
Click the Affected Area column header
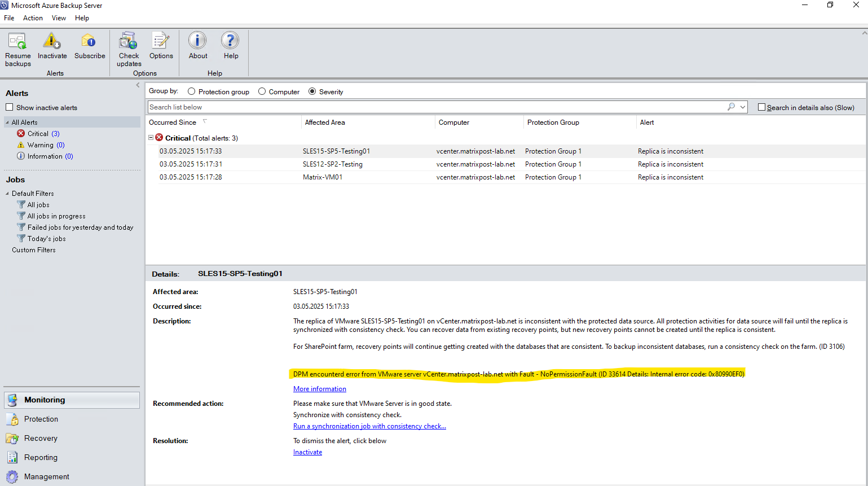[368, 122]
